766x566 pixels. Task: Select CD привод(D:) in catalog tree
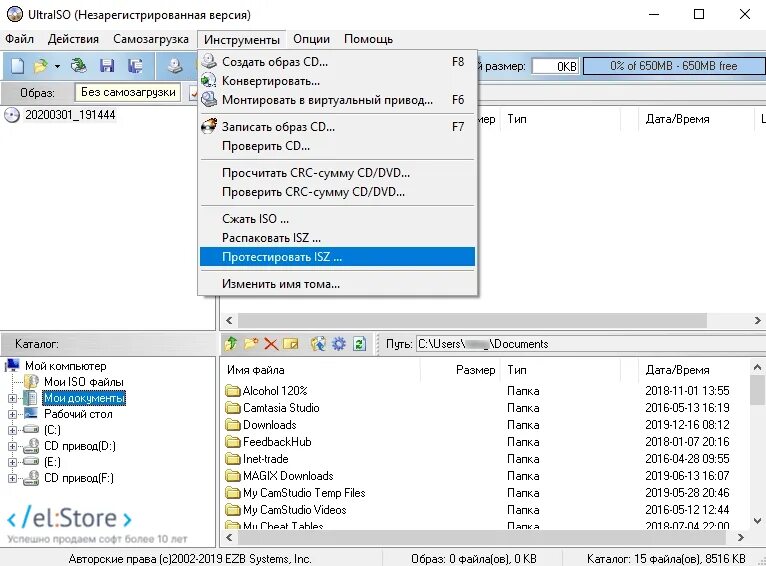[80, 446]
